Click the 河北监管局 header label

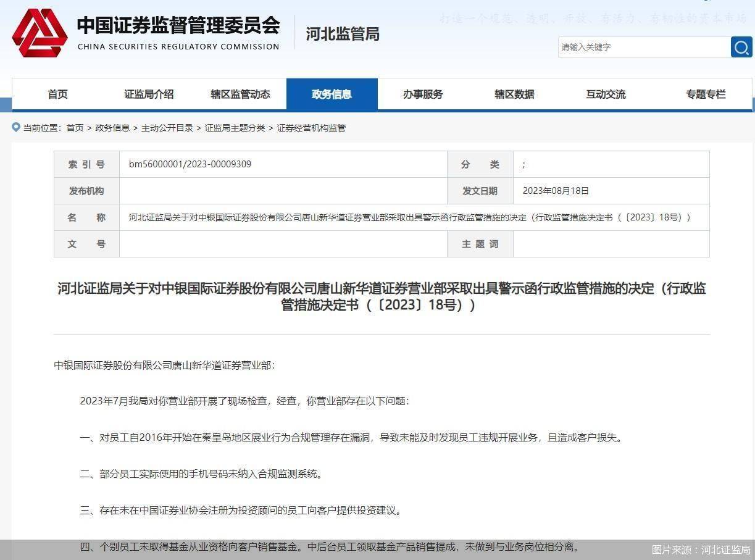[x=343, y=34]
